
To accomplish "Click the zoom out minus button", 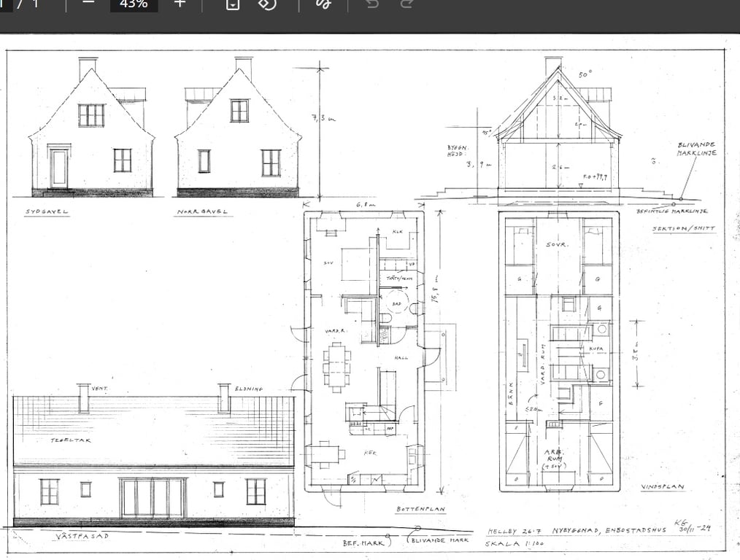I will point(88,4).
